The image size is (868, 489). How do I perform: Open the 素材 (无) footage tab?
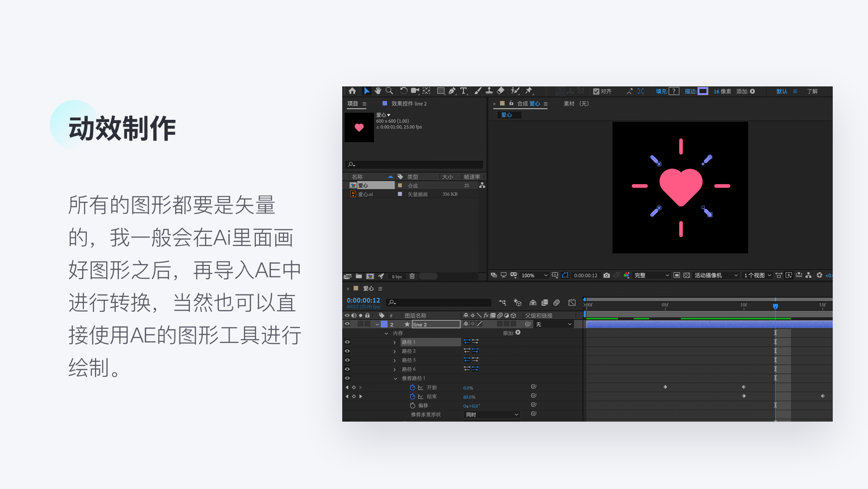point(576,104)
